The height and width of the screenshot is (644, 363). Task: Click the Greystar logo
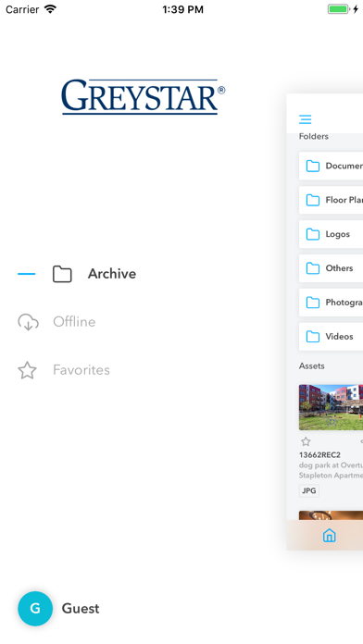click(143, 97)
